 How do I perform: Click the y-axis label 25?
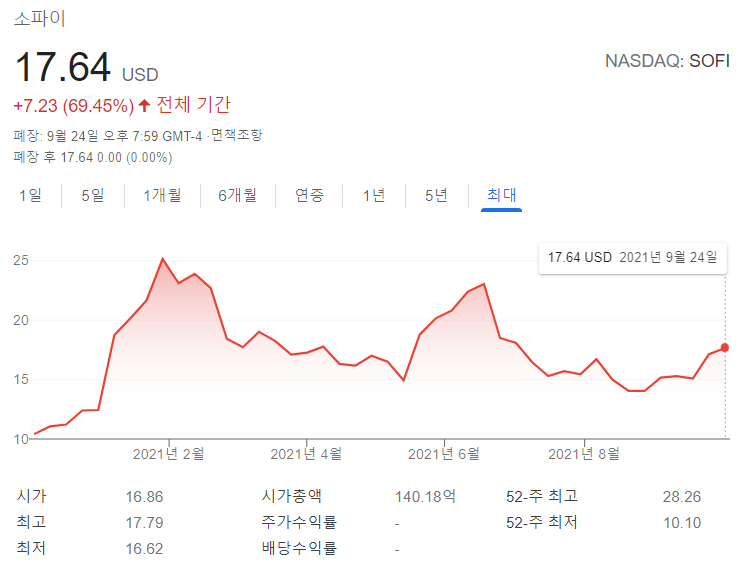tap(21, 260)
